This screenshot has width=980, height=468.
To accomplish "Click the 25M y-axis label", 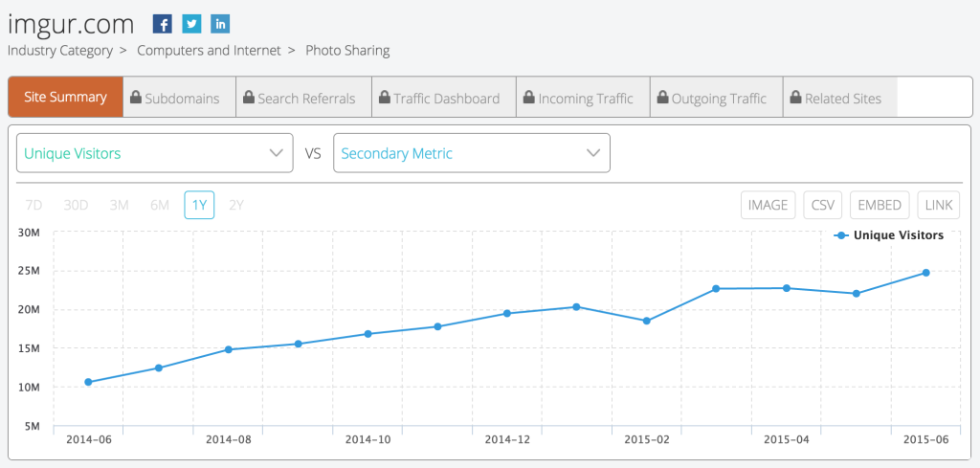I will point(28,271).
